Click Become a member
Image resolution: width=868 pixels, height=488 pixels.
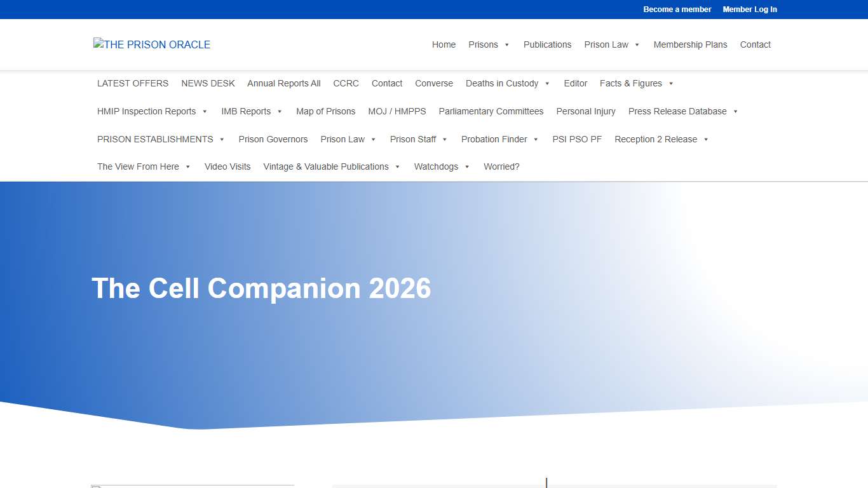point(677,9)
